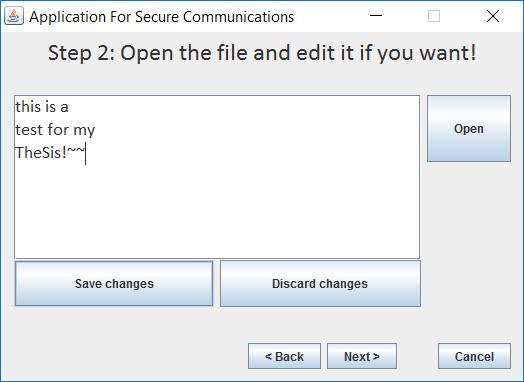This screenshot has width=524, height=382.
Task: Minimize the Secure Communications window
Action: [376, 16]
